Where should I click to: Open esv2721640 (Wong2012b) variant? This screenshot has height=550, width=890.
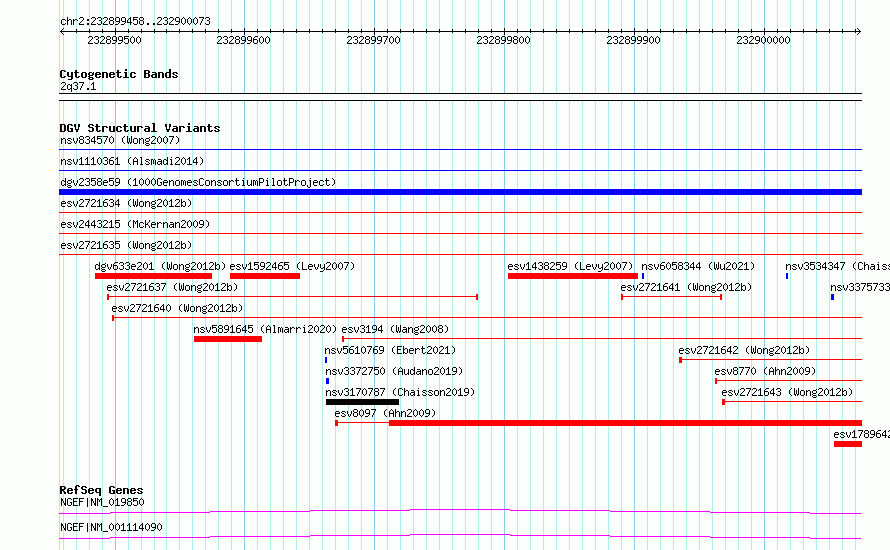tap(177, 308)
